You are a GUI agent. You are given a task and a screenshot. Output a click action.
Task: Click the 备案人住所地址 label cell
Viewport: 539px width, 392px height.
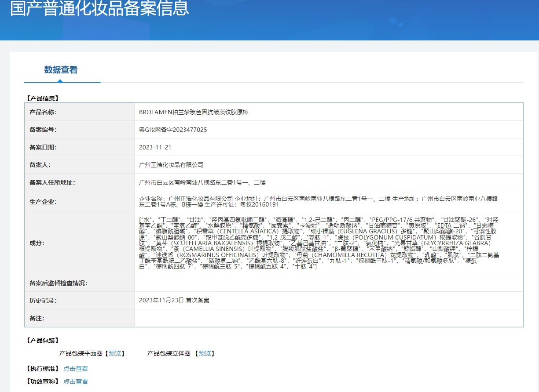80,182
